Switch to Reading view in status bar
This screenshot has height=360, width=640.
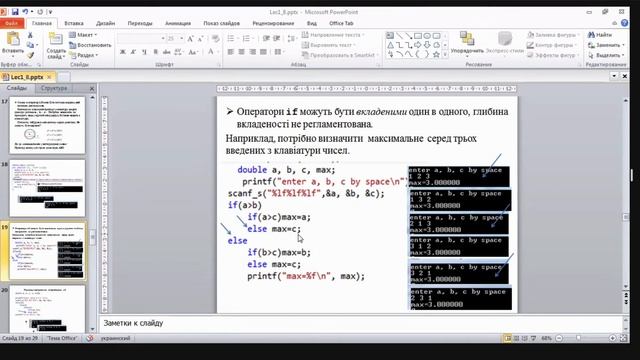click(x=525, y=338)
